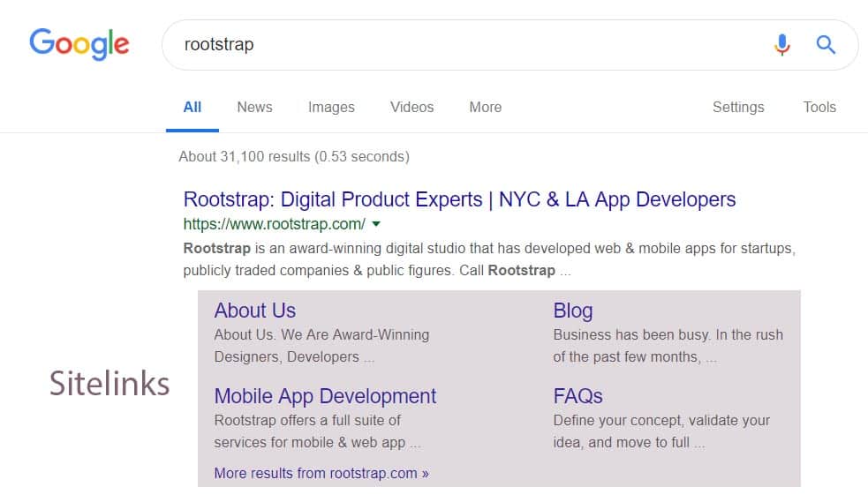Image resolution: width=868 pixels, height=502 pixels.
Task: Focus the search box containing rootstrap
Action: coord(509,45)
